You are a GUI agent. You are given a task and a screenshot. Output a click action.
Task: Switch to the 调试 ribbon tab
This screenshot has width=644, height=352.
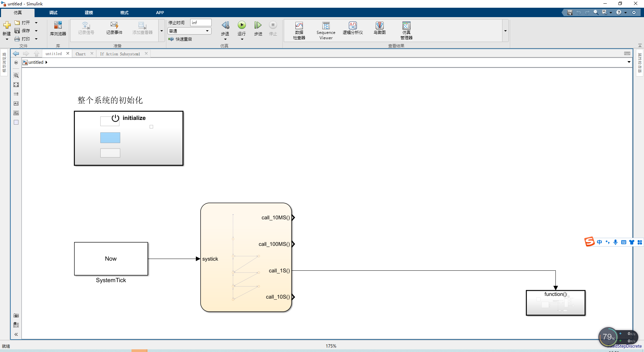[x=53, y=13]
